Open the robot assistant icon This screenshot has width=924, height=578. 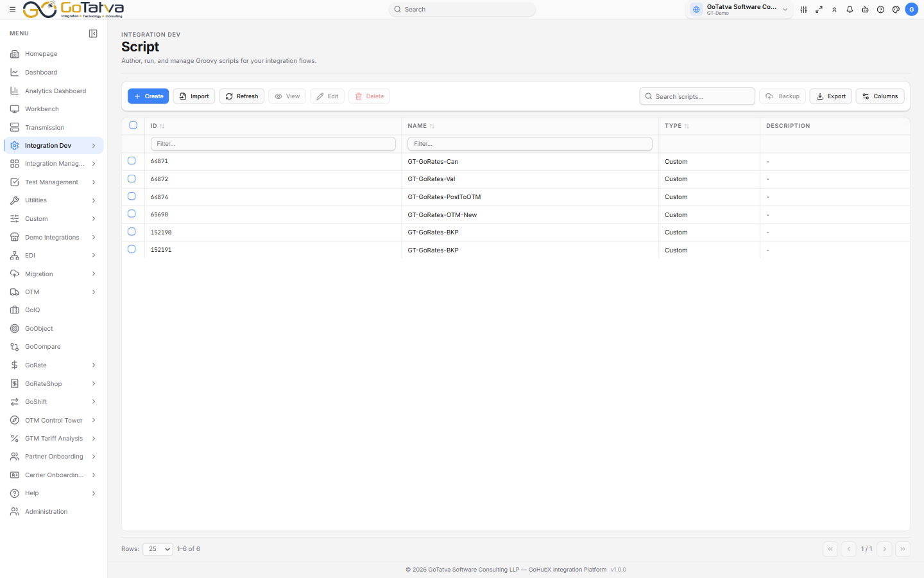coord(865,10)
